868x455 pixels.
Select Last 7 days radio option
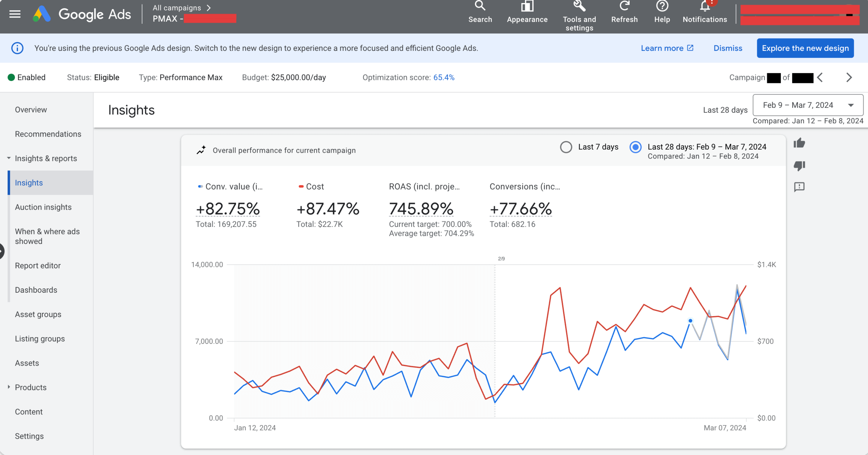point(566,147)
